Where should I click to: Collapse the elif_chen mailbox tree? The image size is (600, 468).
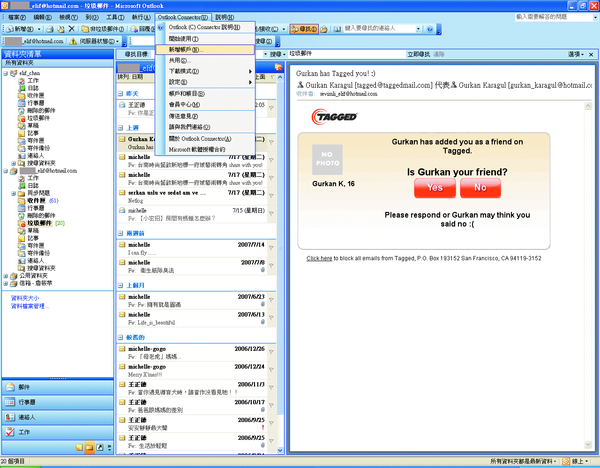click(x=6, y=73)
